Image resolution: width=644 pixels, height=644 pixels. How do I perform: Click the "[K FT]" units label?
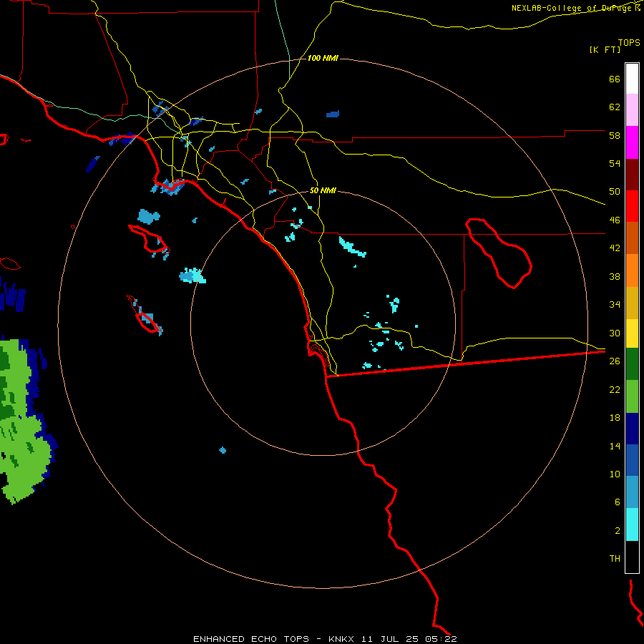tap(605, 49)
